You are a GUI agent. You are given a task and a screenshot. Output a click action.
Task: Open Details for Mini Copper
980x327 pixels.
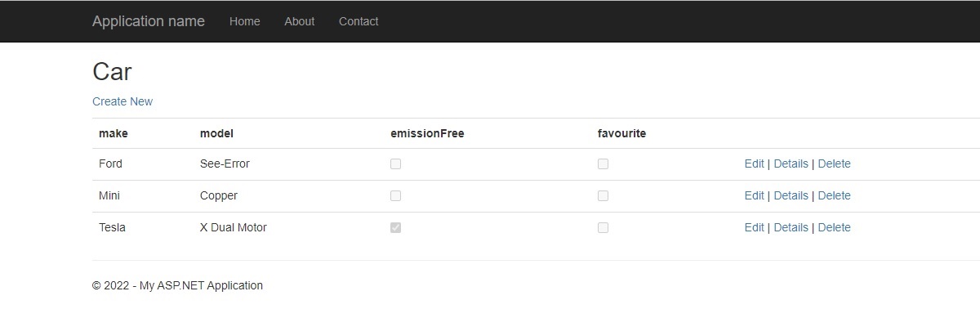(x=791, y=195)
